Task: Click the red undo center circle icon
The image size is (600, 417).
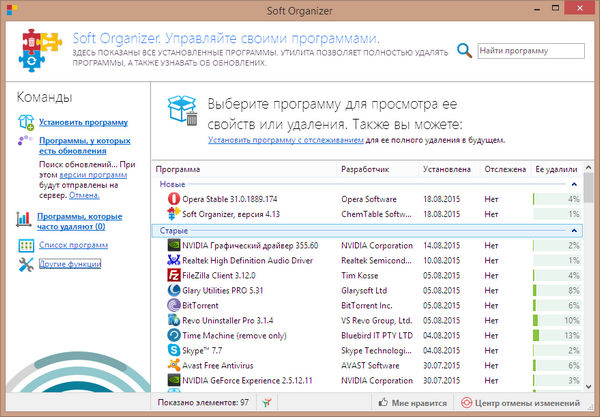Action: (466, 402)
